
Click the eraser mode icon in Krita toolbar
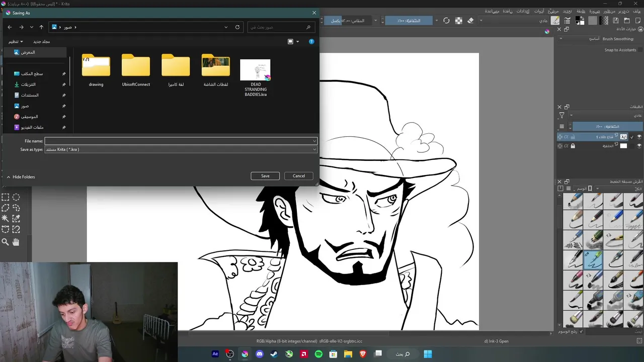point(471,21)
